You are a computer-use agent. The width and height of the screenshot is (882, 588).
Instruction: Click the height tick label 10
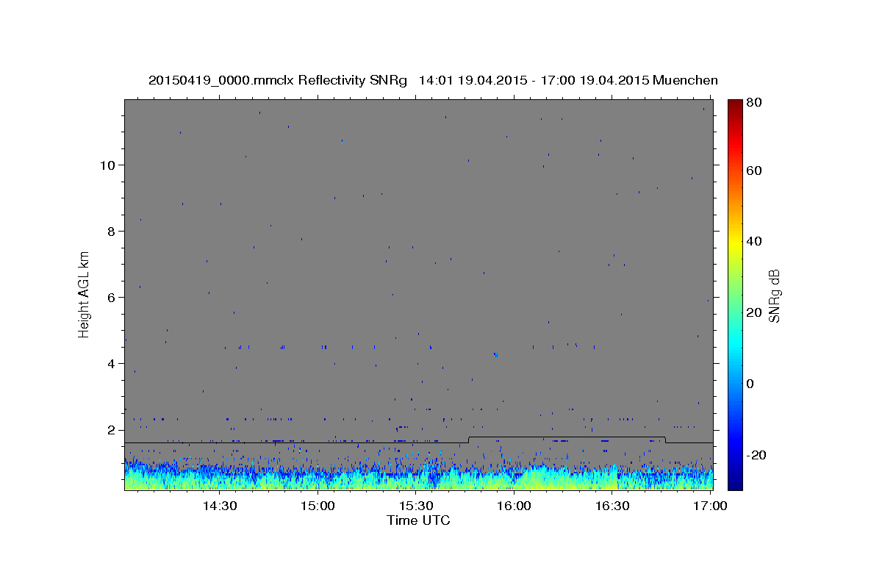pyautogui.click(x=109, y=165)
